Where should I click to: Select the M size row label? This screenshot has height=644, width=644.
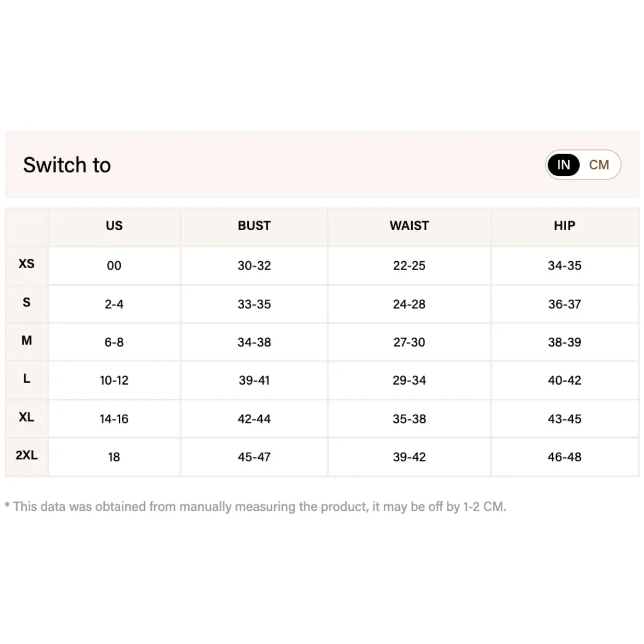(26, 341)
